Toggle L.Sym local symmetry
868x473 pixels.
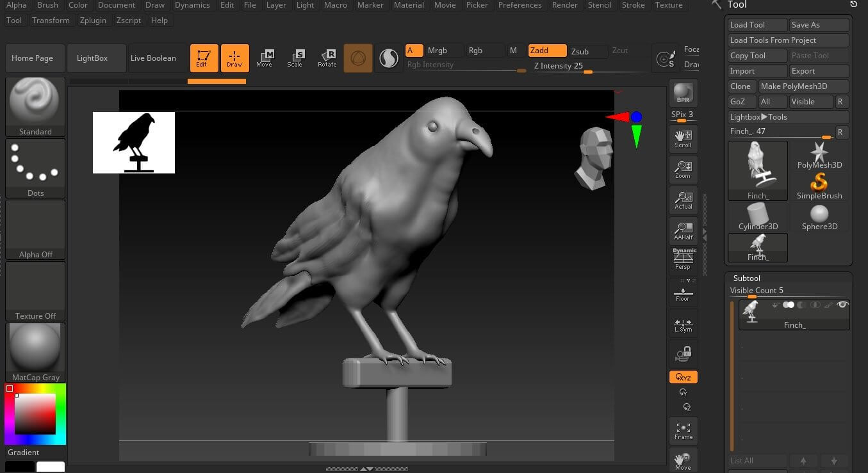683,323
